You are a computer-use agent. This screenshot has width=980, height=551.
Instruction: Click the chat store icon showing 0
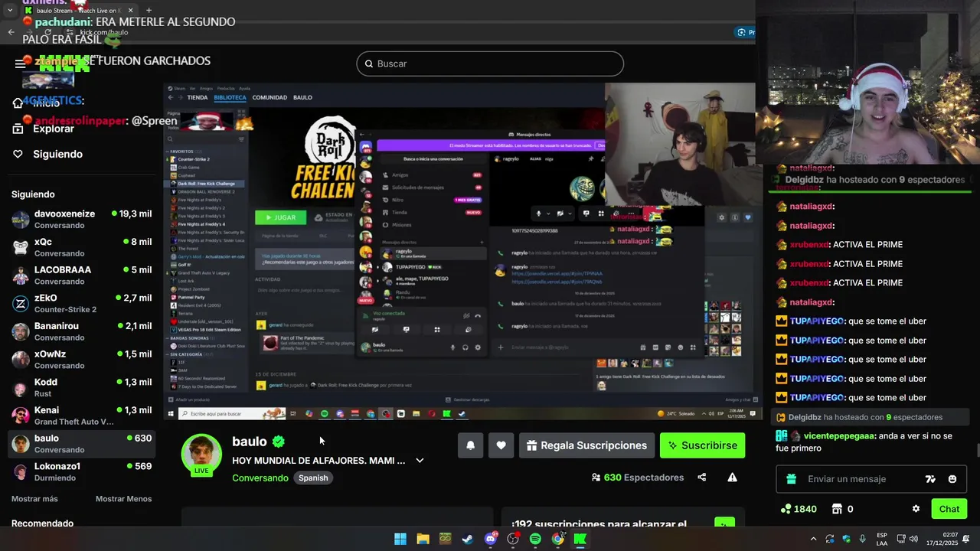(837, 509)
